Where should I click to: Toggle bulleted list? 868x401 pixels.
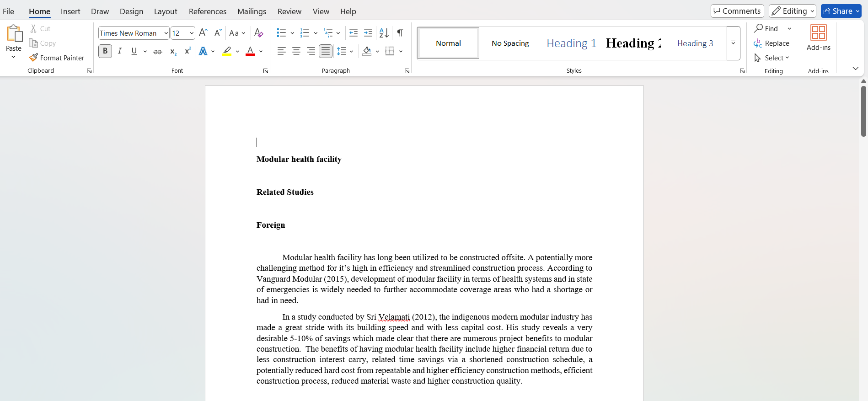pyautogui.click(x=281, y=33)
